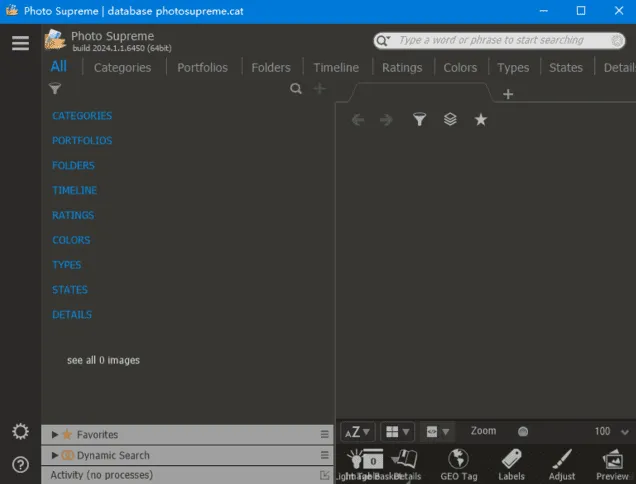The height and width of the screenshot is (484, 636).
Task: Switch to the Timeline tab
Action: 335,68
